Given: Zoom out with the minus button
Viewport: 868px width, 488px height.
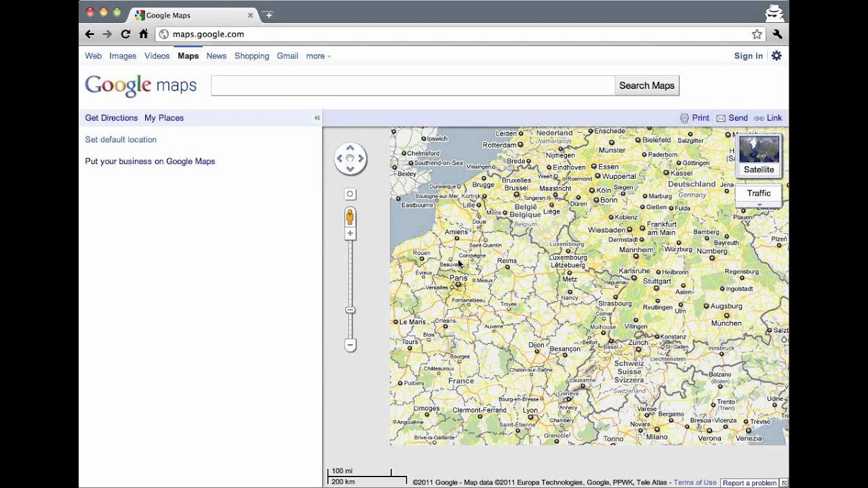Looking at the screenshot, I should (350, 345).
